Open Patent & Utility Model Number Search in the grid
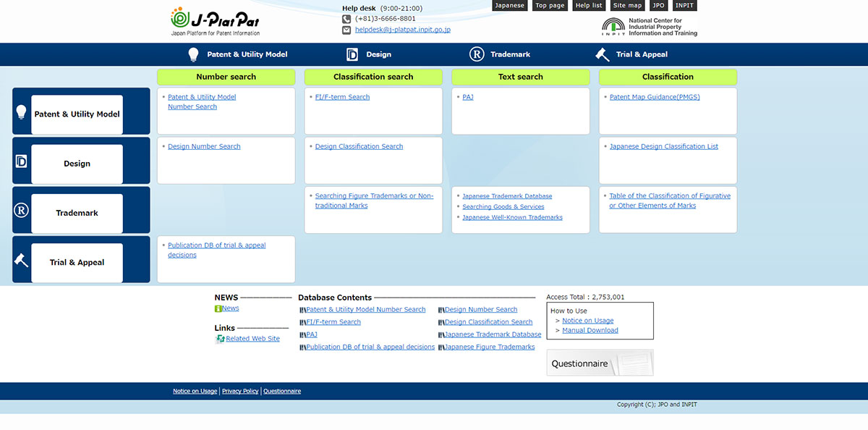This screenshot has width=868, height=430. coord(202,102)
